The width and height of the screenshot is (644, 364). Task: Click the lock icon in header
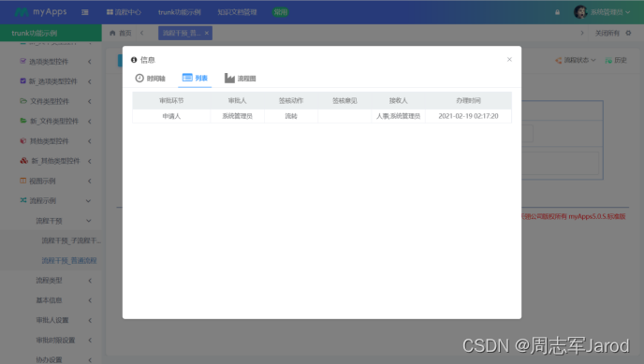pyautogui.click(x=557, y=12)
